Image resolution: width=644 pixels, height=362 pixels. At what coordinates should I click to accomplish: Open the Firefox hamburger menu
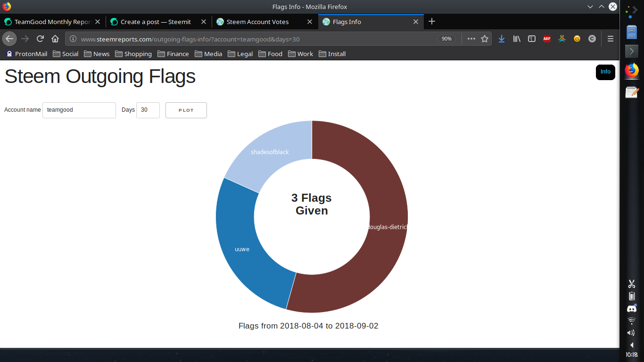click(x=611, y=39)
